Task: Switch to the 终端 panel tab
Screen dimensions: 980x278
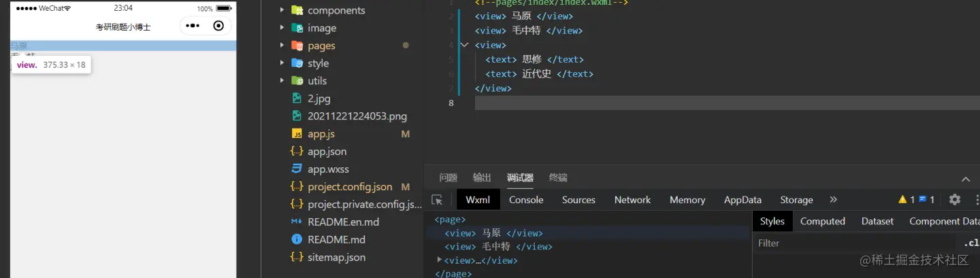Action: (558, 177)
